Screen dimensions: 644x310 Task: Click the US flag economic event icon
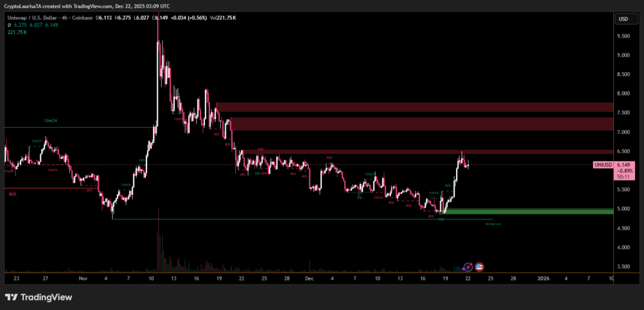click(x=479, y=267)
